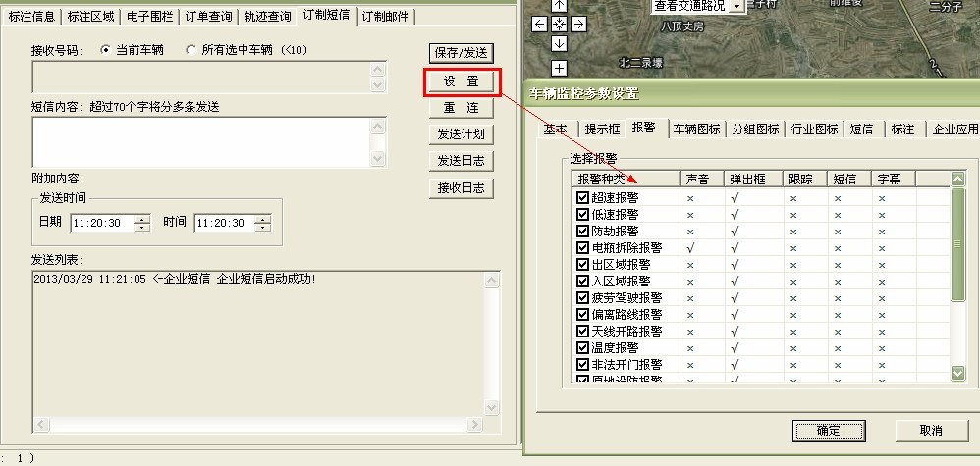This screenshot has width=980, height=466.
Task: Open the 查看交通路况 dropdown
Action: click(x=737, y=6)
